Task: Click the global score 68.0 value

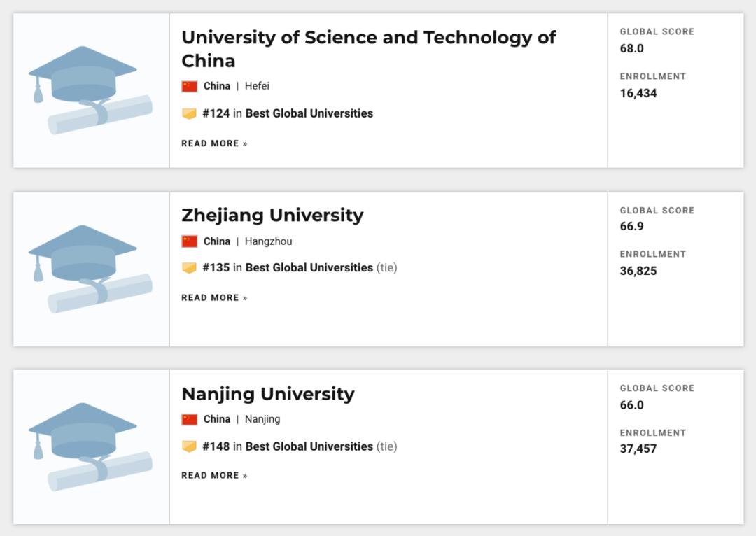Action: (x=631, y=49)
